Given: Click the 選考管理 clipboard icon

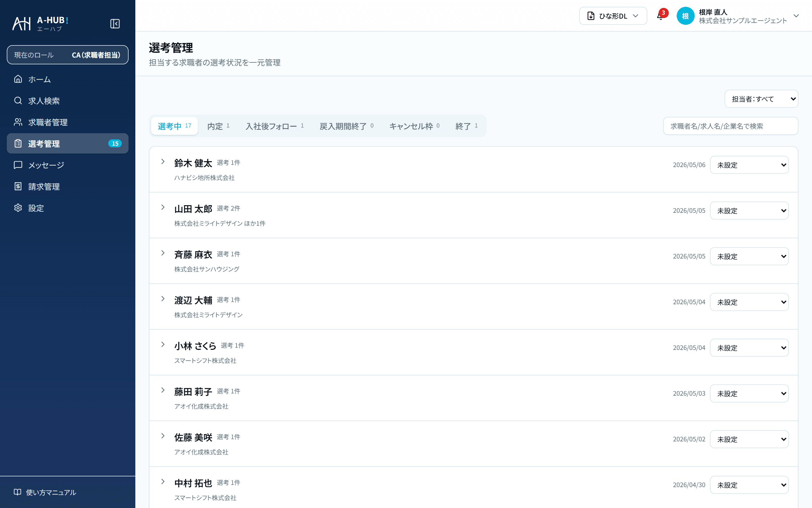Looking at the screenshot, I should click(18, 143).
